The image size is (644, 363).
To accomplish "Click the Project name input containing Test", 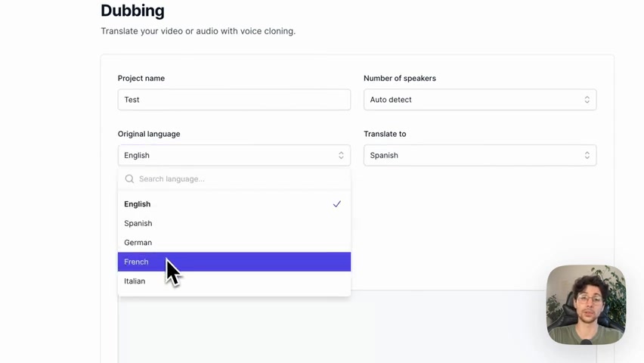I will (234, 100).
